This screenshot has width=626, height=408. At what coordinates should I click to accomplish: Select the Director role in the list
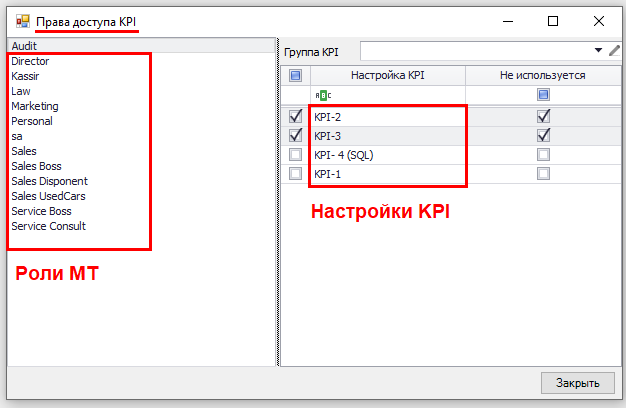[x=30, y=61]
